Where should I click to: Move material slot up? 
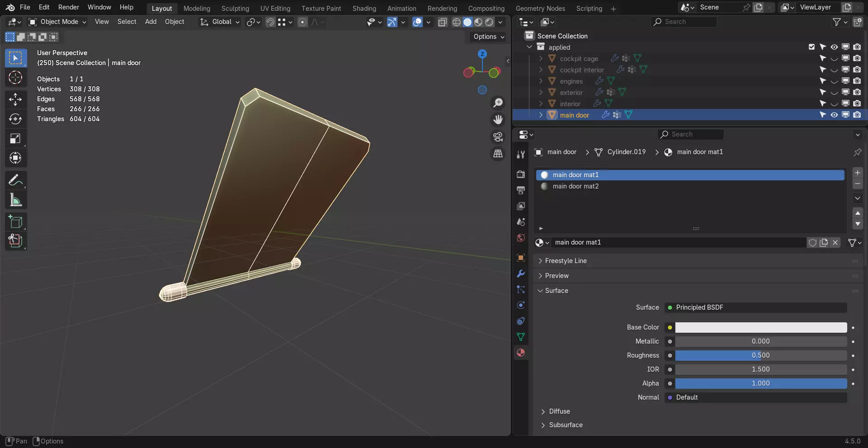[858, 213]
